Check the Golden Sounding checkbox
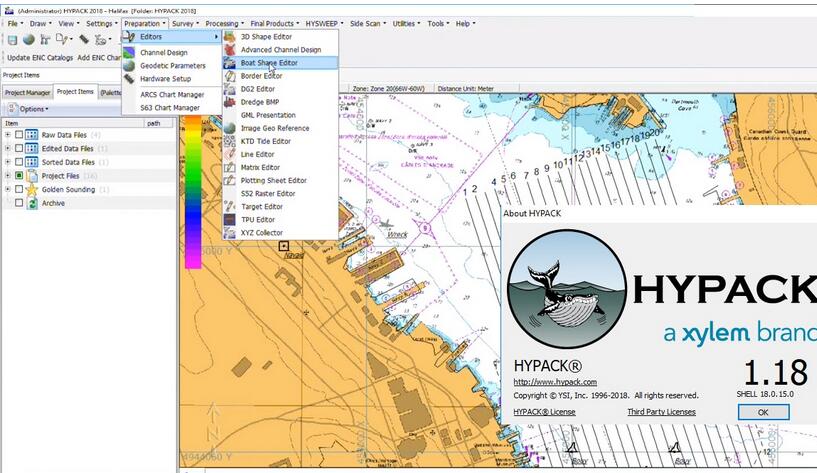Image resolution: width=817 pixels, height=473 pixels. click(x=19, y=189)
